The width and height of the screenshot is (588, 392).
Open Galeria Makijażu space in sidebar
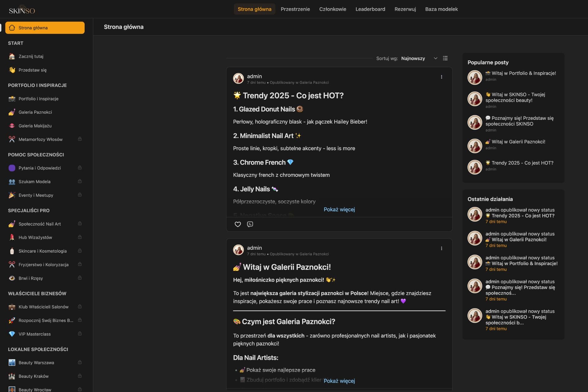[x=35, y=126]
